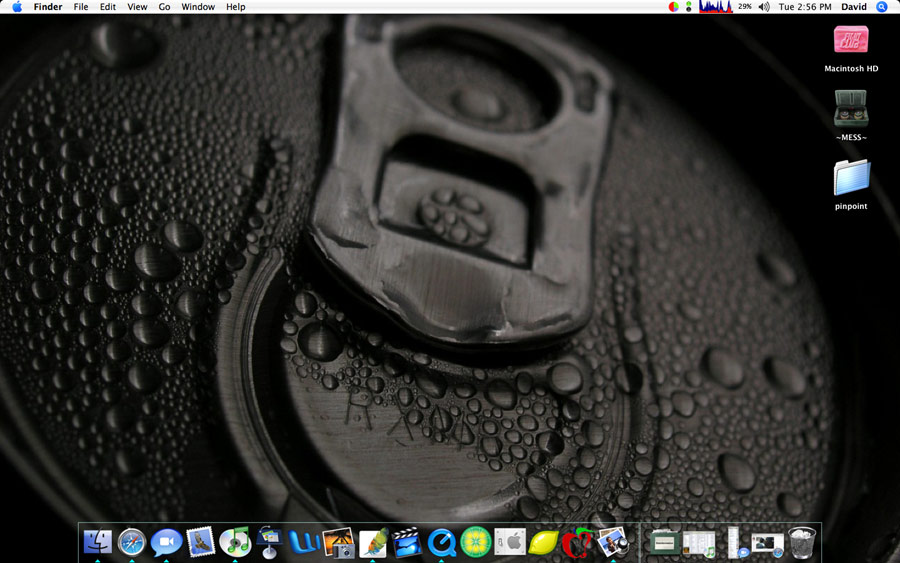This screenshot has height=563, width=900.
Task: Launch Safari from the Dock
Action: [132, 542]
